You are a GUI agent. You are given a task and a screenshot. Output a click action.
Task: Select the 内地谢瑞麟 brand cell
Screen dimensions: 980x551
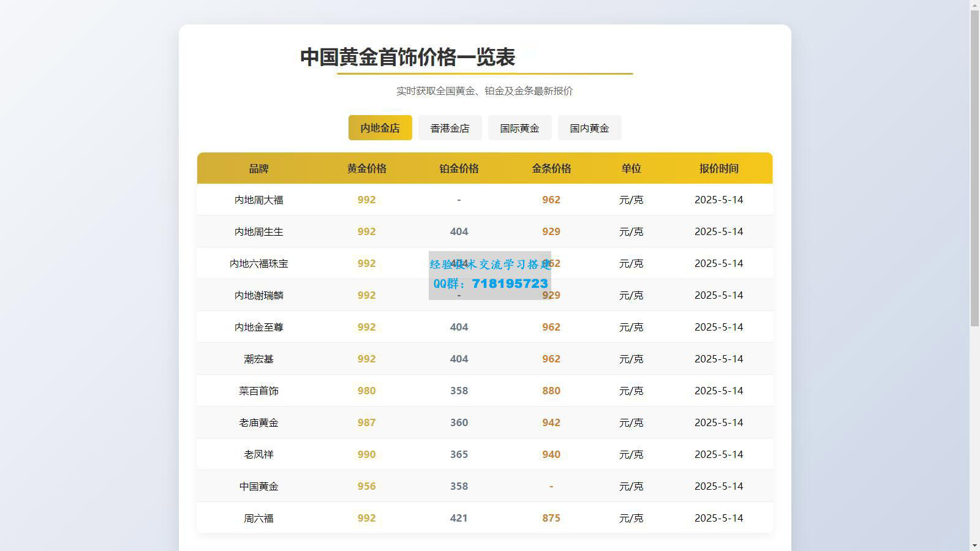click(x=258, y=295)
